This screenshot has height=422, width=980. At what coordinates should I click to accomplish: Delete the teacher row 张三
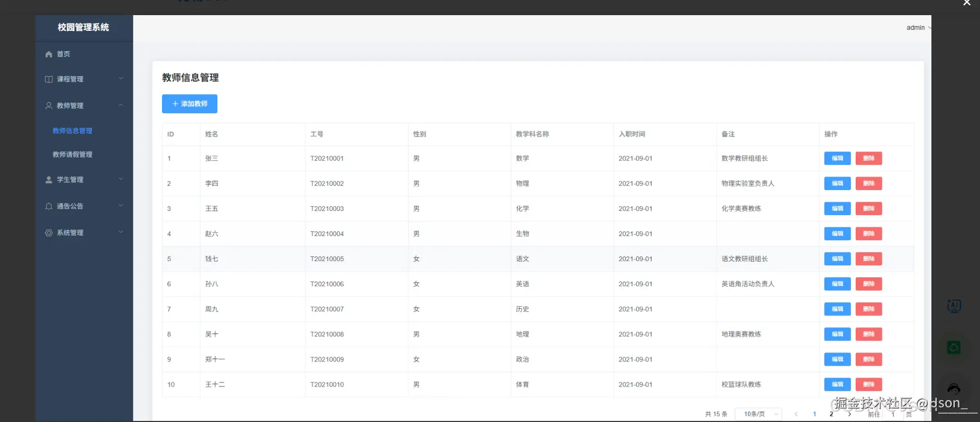click(869, 158)
